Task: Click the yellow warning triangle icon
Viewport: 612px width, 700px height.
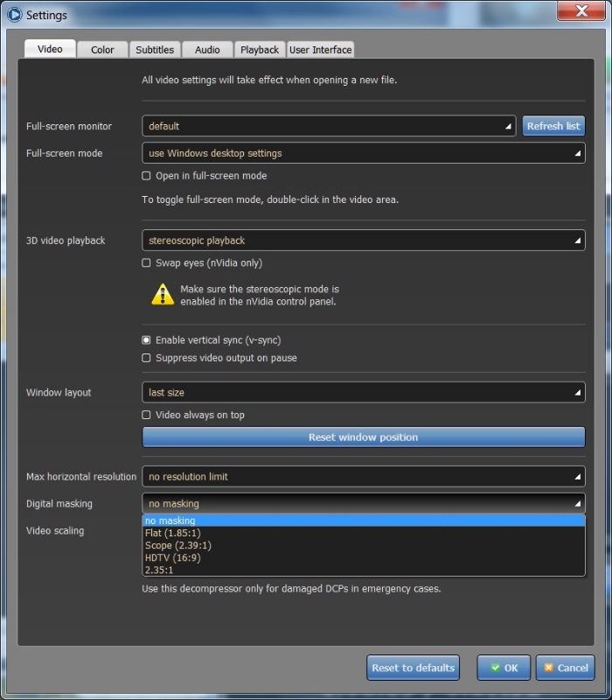Action: coord(163,295)
